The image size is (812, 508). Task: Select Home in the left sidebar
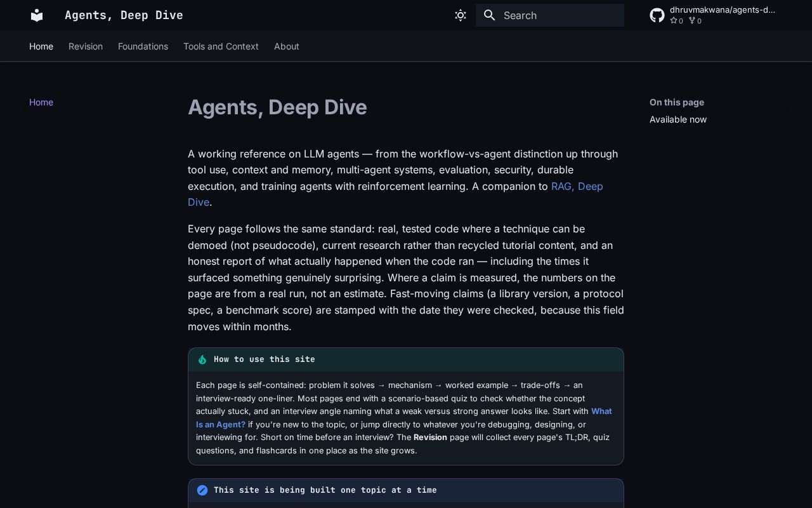coord(41,102)
